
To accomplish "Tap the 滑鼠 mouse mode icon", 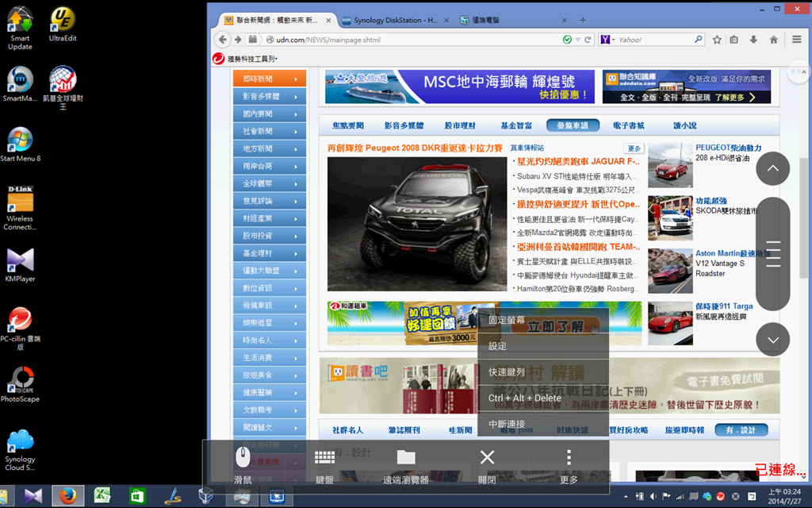I will (x=243, y=464).
